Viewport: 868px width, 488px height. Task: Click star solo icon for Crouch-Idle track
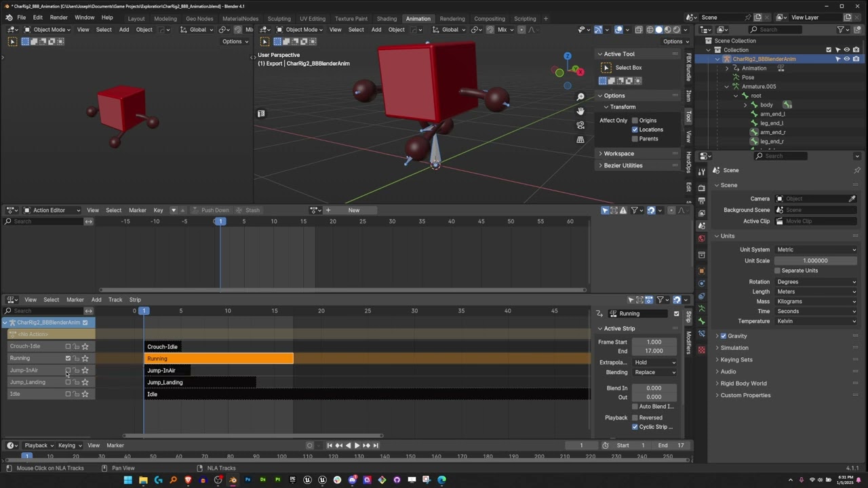[x=85, y=346]
